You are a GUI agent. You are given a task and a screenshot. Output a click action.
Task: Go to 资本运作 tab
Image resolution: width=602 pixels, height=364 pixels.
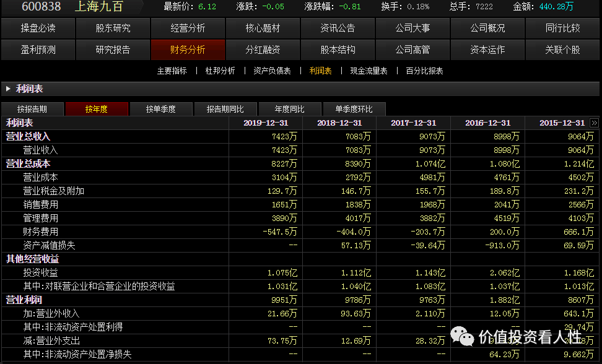(x=487, y=50)
